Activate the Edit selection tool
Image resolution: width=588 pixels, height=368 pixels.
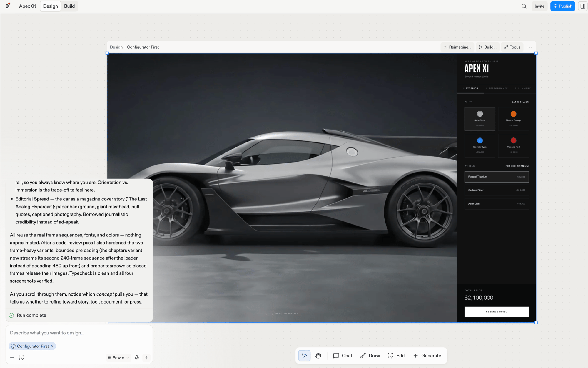[x=396, y=356]
